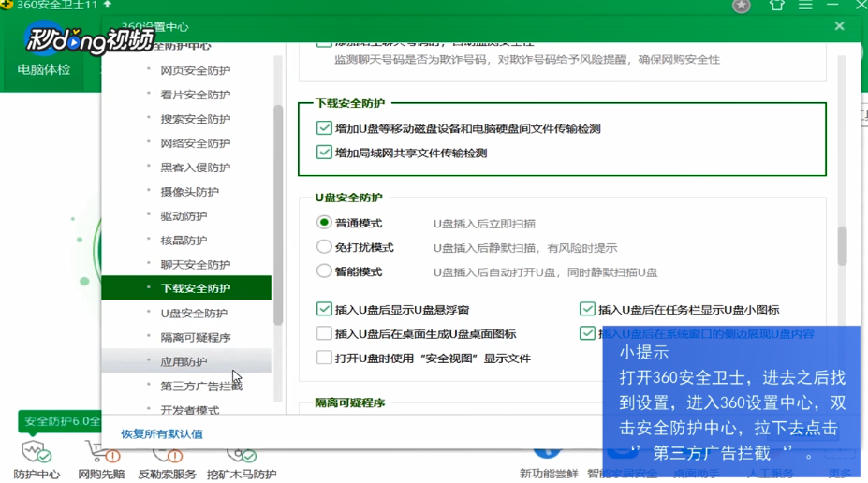Open 网购先赔 icon in main window
This screenshot has height=483, width=868.
(x=101, y=461)
